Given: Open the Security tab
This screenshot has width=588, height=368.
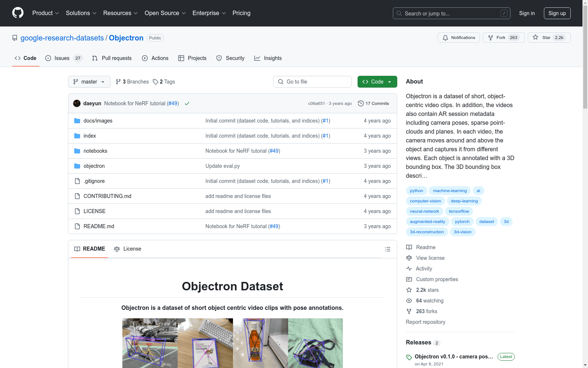Looking at the screenshot, I should [x=230, y=58].
